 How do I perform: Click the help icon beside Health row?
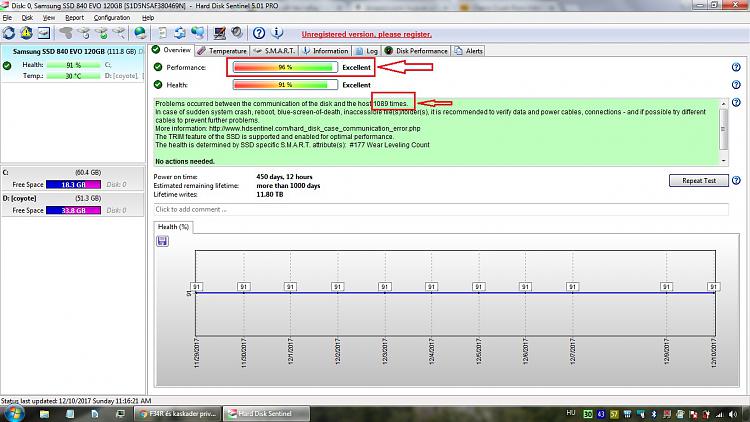pos(736,85)
